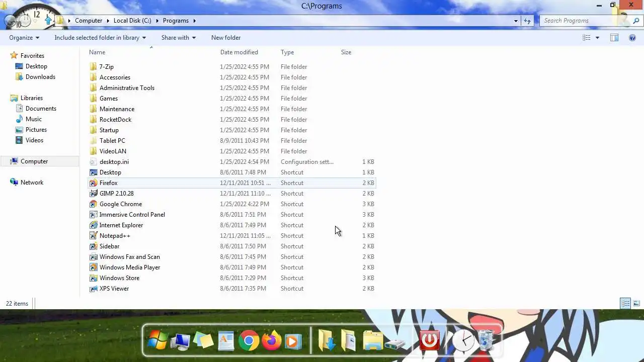Select the Google Chrome shortcut icon in the file list
The height and width of the screenshot is (362, 644).
pyautogui.click(x=93, y=204)
